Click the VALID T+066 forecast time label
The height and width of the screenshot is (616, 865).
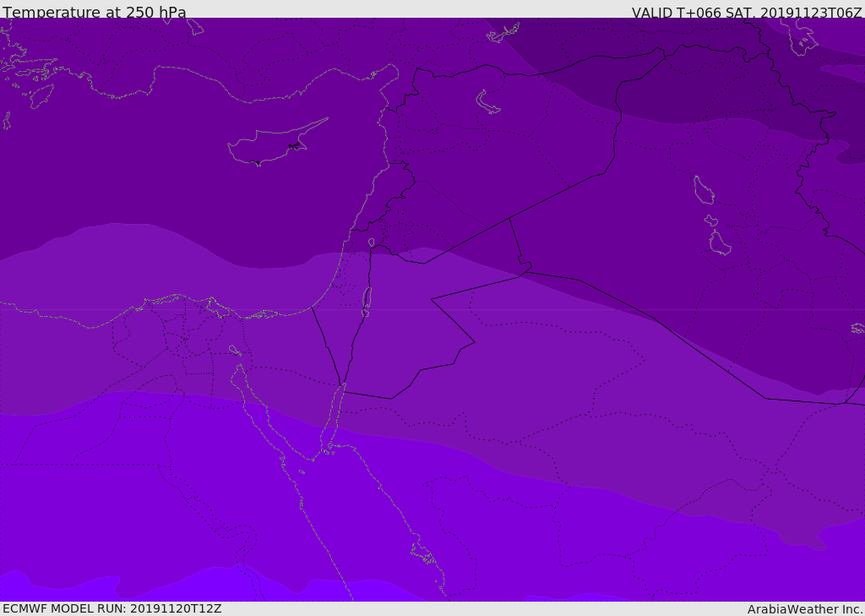click(x=747, y=13)
